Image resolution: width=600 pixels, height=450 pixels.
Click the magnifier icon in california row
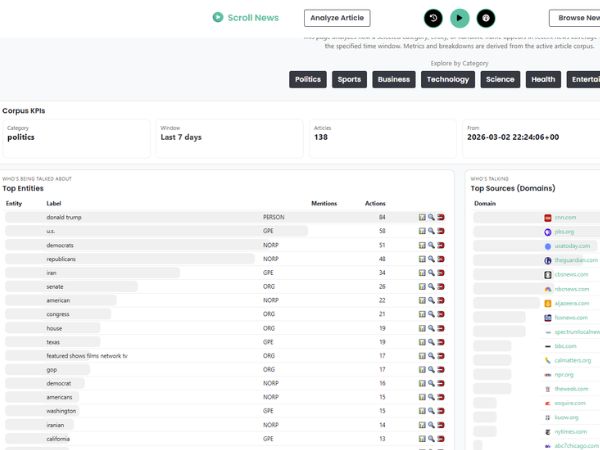click(x=431, y=439)
